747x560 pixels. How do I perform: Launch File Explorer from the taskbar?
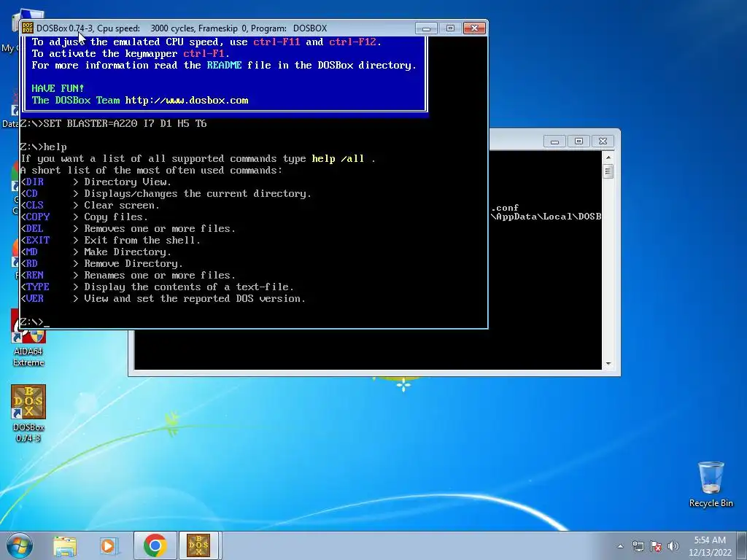point(65,545)
